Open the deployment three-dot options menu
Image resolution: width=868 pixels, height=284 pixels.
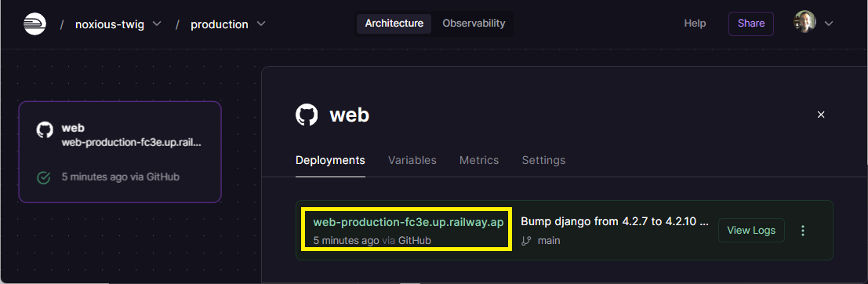[803, 231]
